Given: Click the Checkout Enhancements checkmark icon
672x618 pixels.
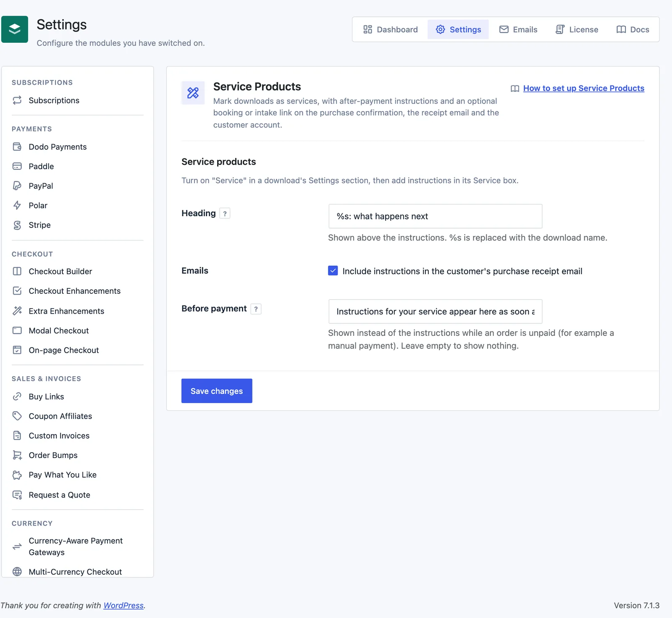Looking at the screenshot, I should pos(17,291).
